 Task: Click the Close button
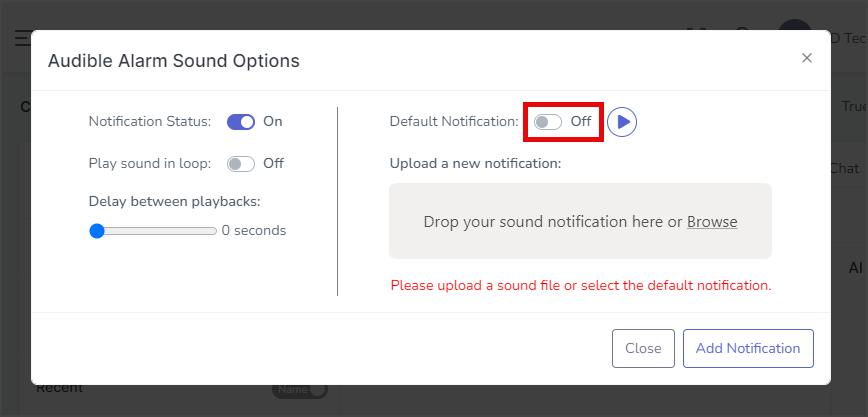[x=643, y=348]
